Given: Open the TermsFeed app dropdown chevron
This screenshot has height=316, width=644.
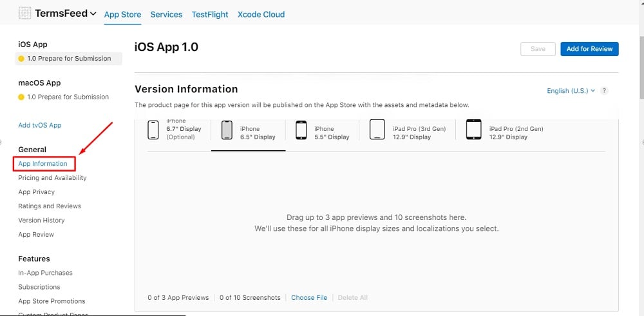Looking at the screenshot, I should [x=93, y=14].
